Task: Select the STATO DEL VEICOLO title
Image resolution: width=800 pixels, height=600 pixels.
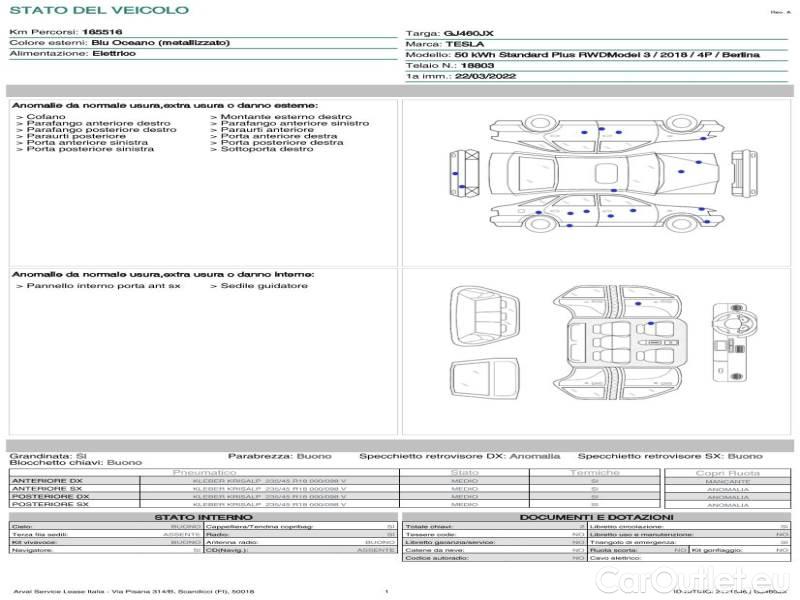Action: click(98, 10)
